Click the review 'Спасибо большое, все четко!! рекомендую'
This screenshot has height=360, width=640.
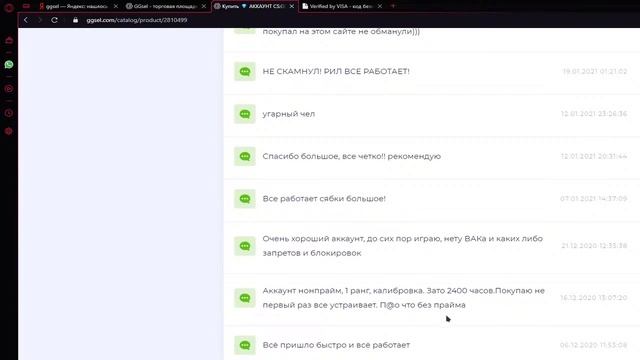click(x=351, y=156)
